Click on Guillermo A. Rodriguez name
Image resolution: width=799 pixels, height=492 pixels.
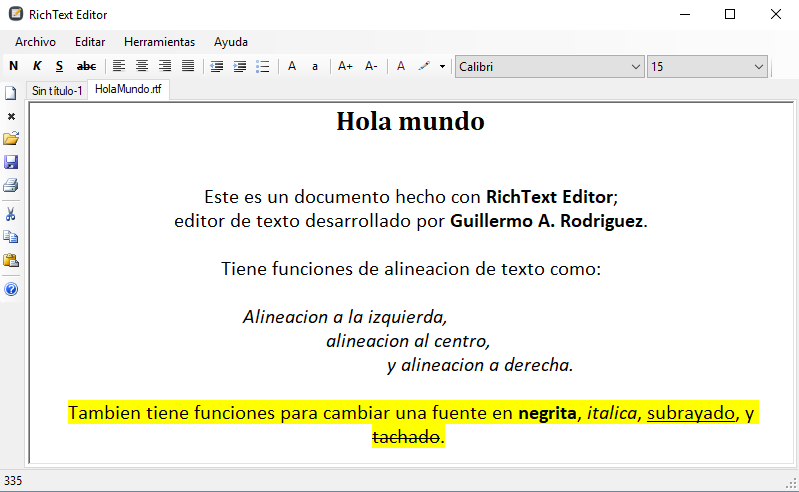coord(546,221)
